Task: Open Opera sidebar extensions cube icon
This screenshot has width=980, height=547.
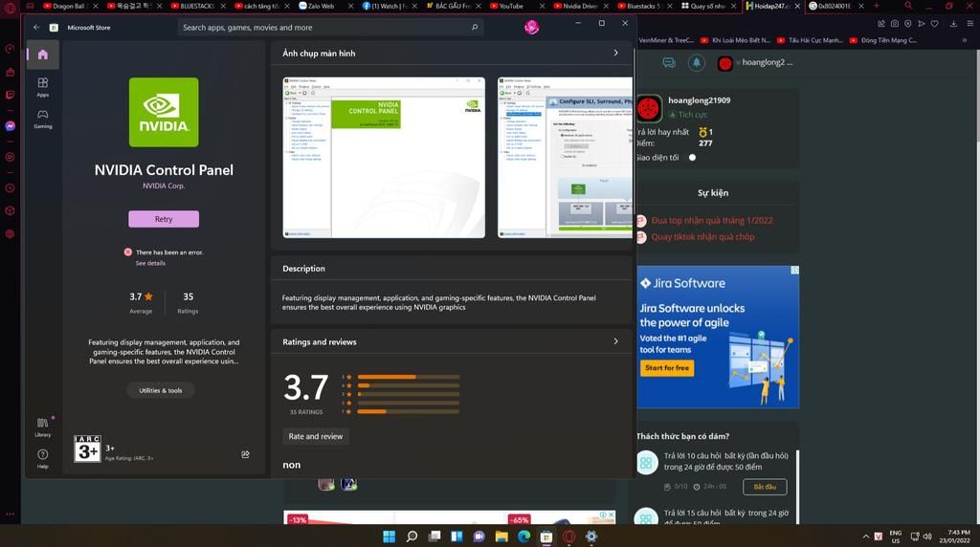Action: [10, 211]
